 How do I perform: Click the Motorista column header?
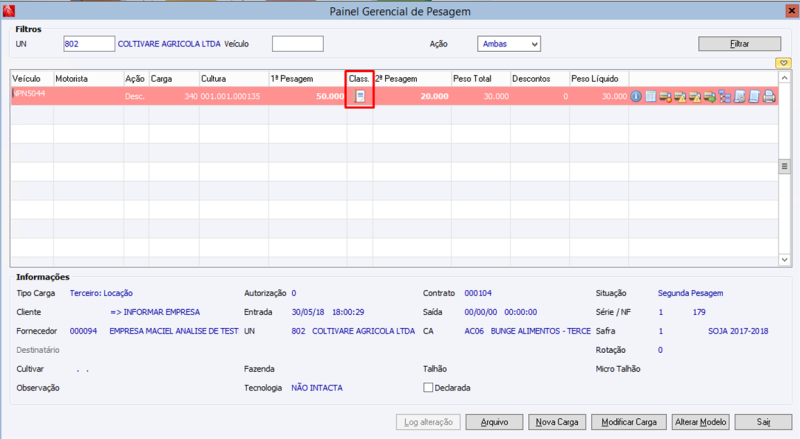(x=89, y=79)
